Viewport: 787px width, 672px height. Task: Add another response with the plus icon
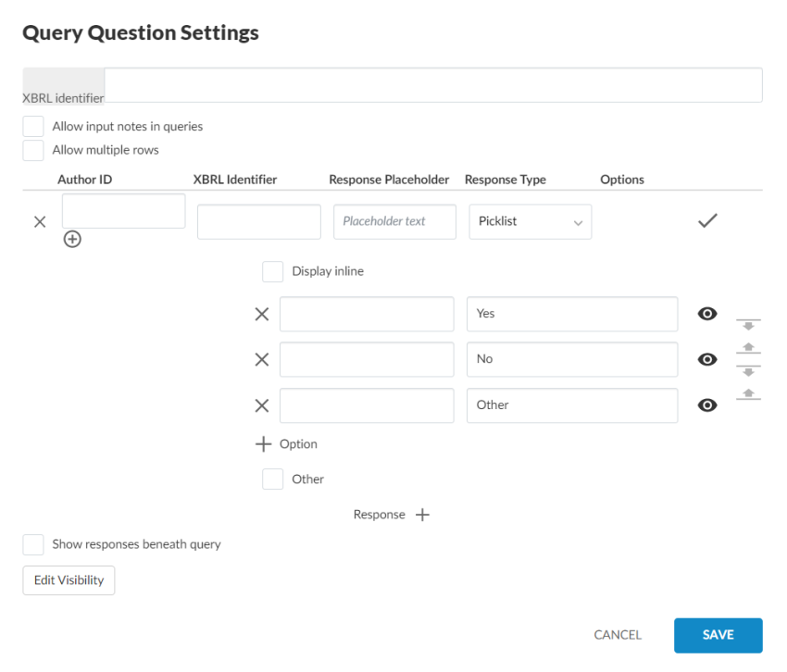tap(422, 515)
